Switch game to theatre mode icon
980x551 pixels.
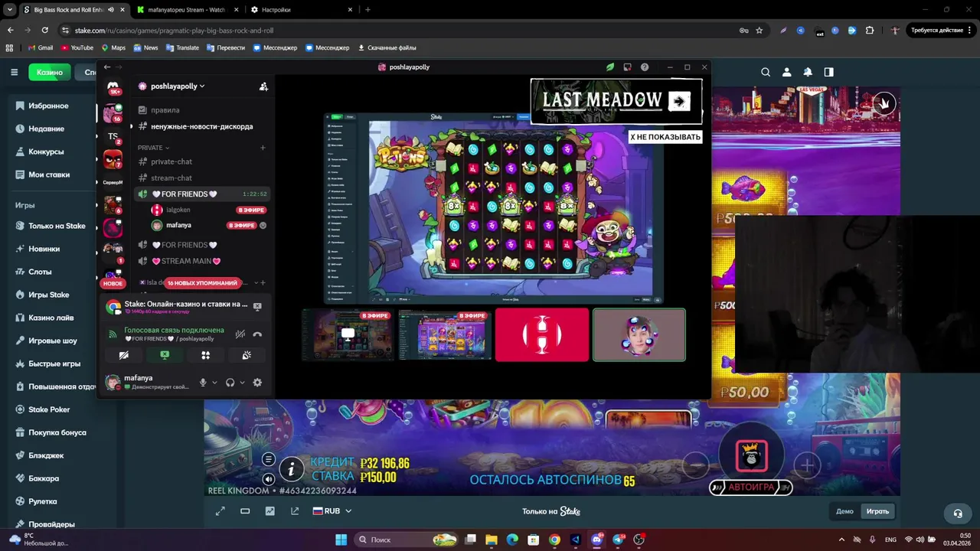[245, 511]
